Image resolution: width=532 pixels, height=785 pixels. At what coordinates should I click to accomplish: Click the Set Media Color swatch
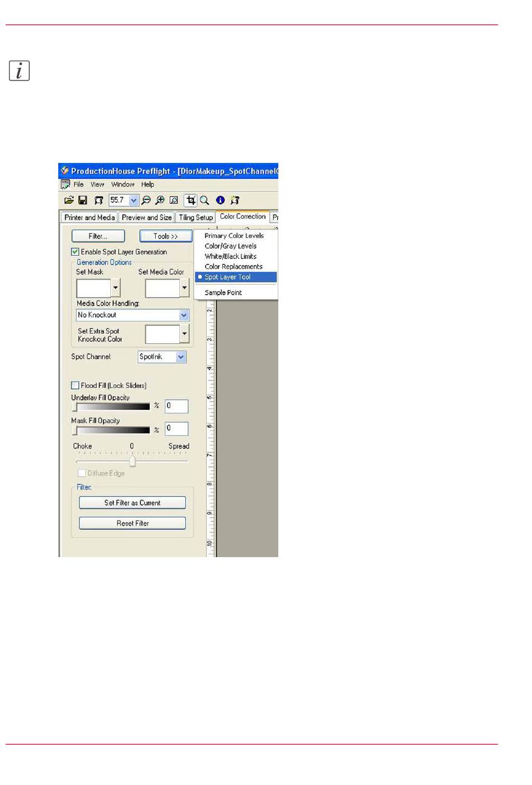tap(162, 288)
